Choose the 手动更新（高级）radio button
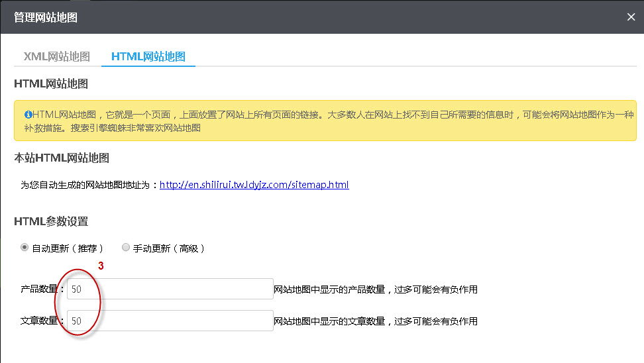Viewport: 644px width, 363px height. click(x=126, y=248)
